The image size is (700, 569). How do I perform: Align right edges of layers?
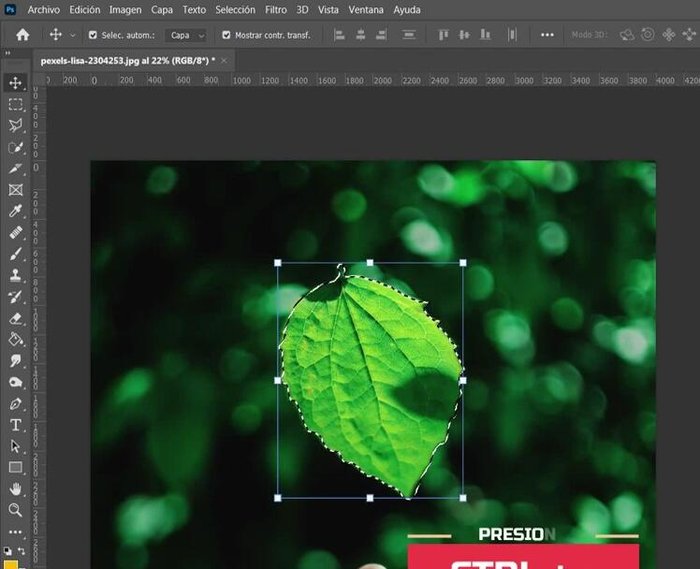pyautogui.click(x=381, y=35)
